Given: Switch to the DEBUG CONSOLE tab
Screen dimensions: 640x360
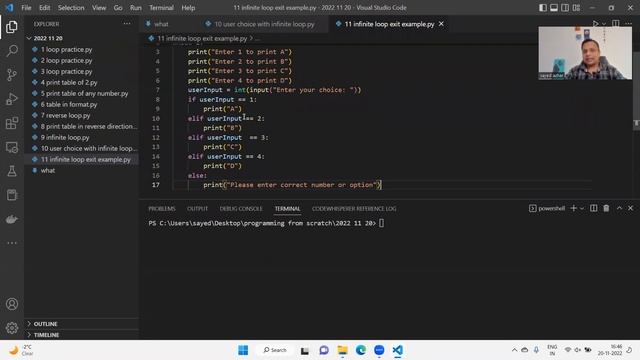Looking at the screenshot, I should tap(241, 209).
